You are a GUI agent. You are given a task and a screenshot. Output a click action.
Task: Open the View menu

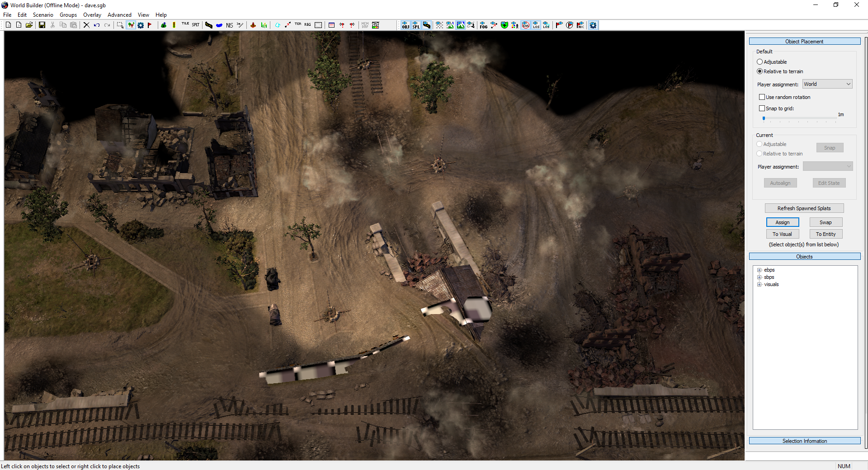pyautogui.click(x=143, y=15)
